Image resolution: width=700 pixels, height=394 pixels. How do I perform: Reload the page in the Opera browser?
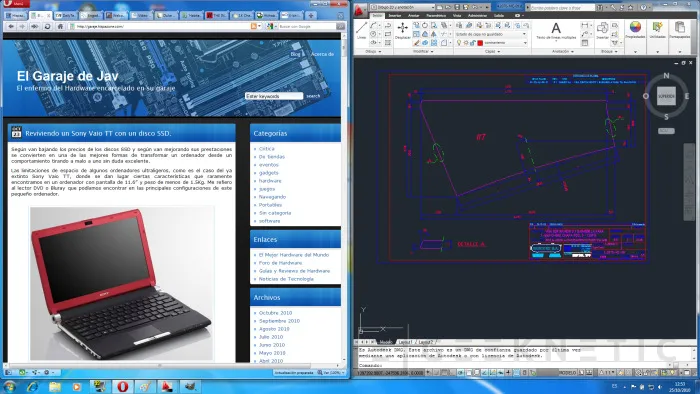point(47,26)
